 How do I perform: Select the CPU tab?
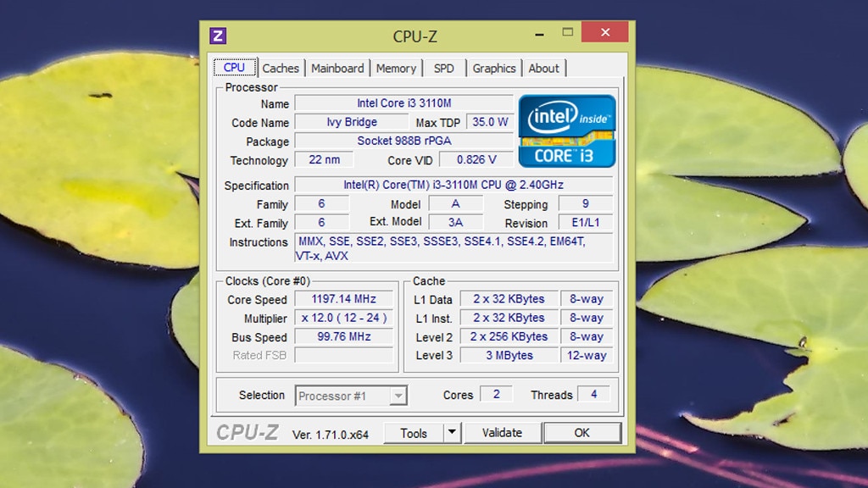(x=234, y=67)
